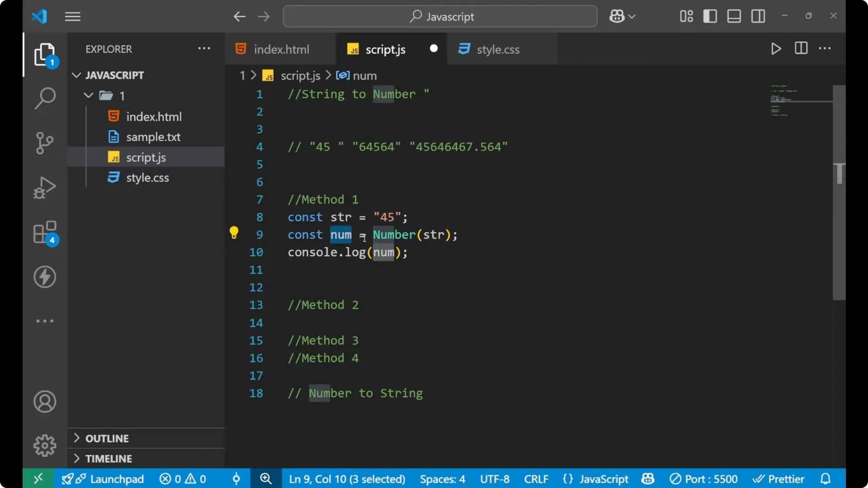
Task: Toggle the bottom panel visibility
Action: click(x=734, y=16)
